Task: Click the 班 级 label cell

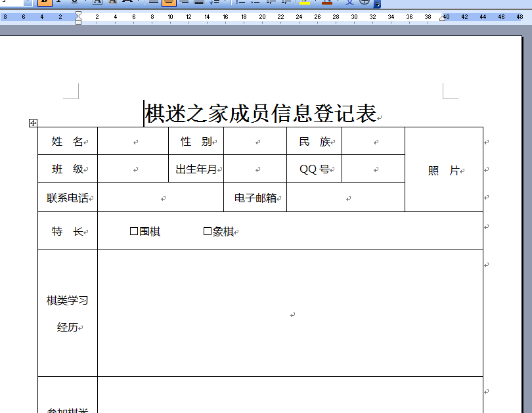Action: click(x=68, y=169)
